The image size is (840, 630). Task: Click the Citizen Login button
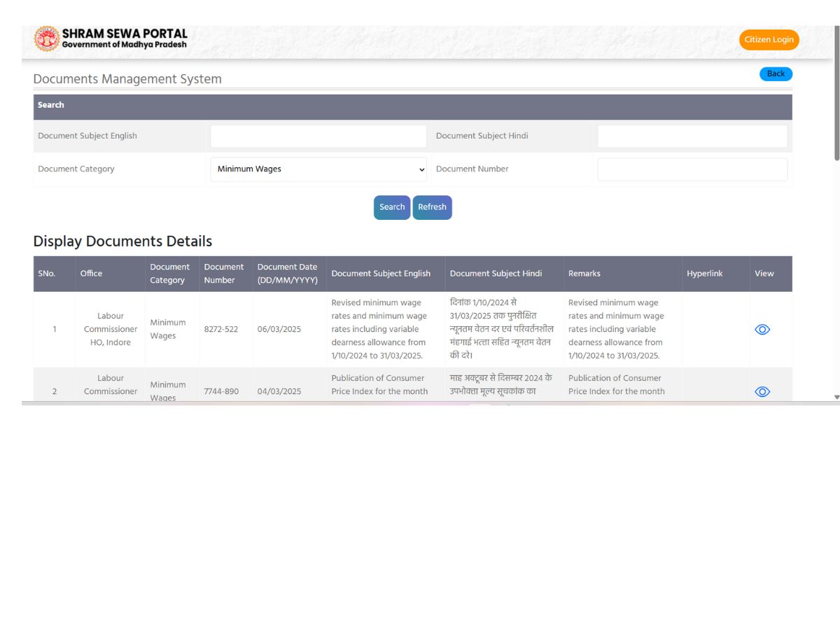(769, 40)
